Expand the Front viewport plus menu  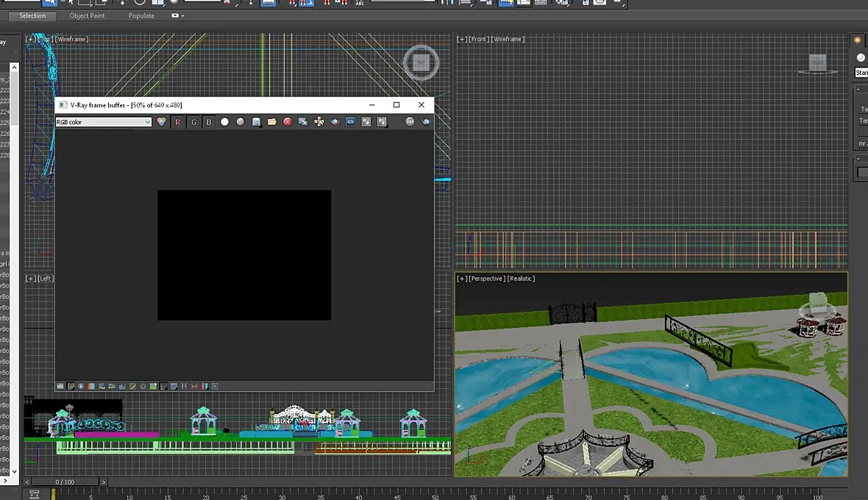(462, 39)
